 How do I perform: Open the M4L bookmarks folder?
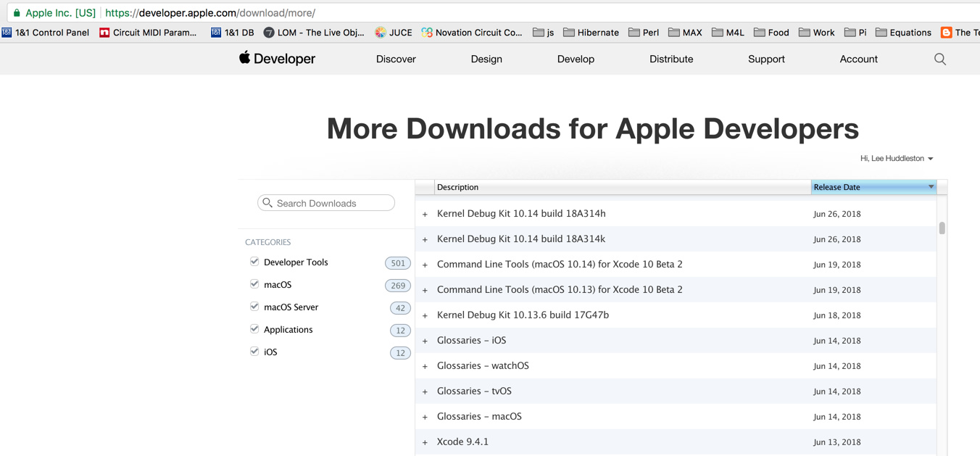coord(728,33)
